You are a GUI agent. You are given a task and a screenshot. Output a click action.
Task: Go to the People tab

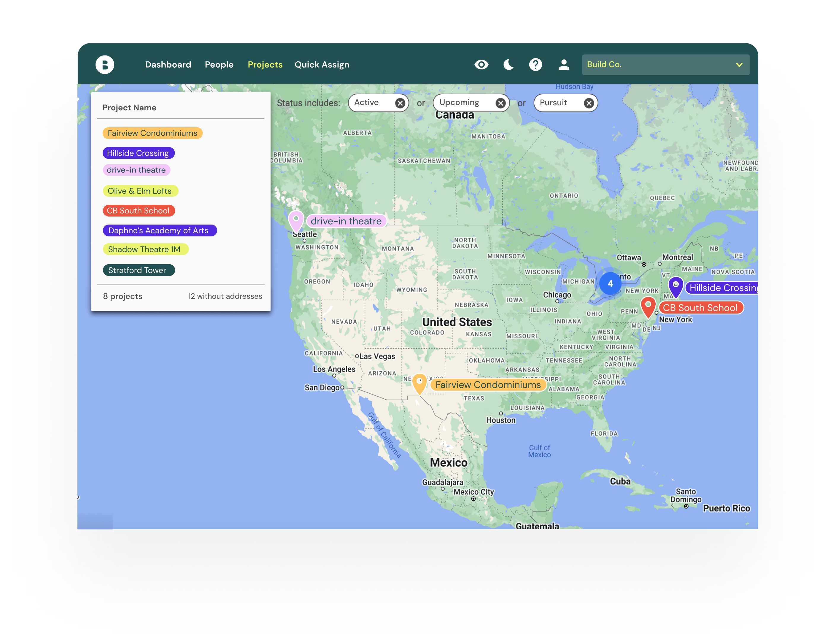219,65
